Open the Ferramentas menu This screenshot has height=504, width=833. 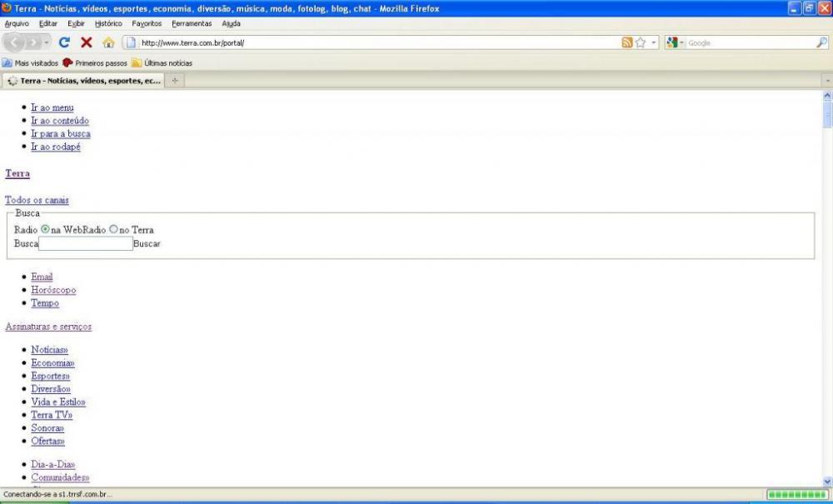coord(192,23)
